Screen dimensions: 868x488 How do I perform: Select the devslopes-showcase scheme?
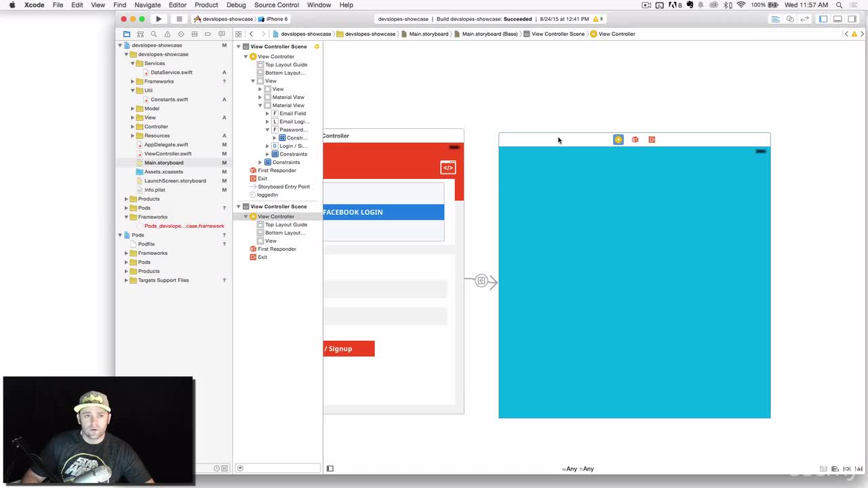point(223,19)
